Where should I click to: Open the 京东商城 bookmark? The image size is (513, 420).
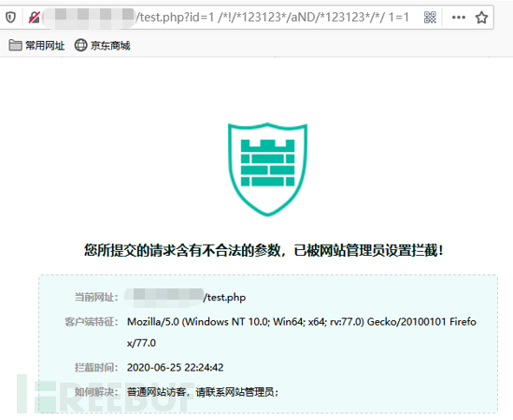click(103, 46)
